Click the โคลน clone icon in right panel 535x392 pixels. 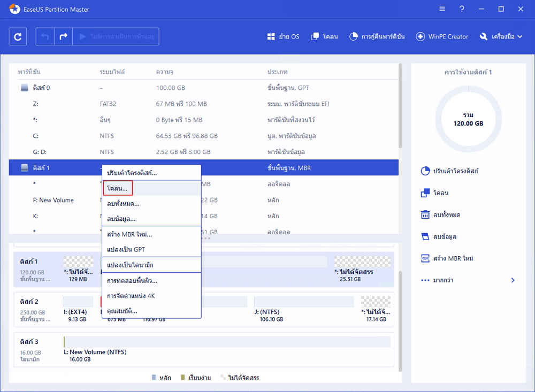pyautogui.click(x=425, y=193)
